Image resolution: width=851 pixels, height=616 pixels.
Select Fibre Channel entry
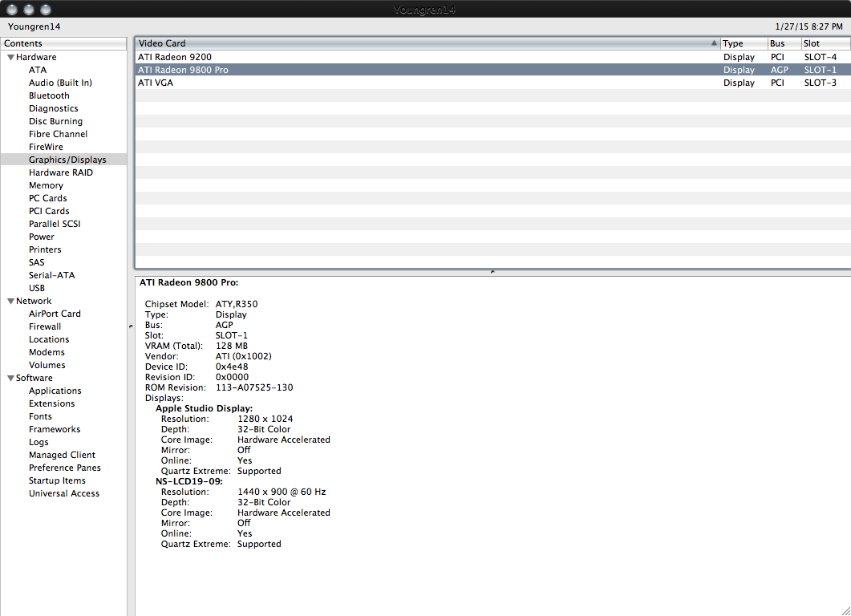(x=58, y=134)
